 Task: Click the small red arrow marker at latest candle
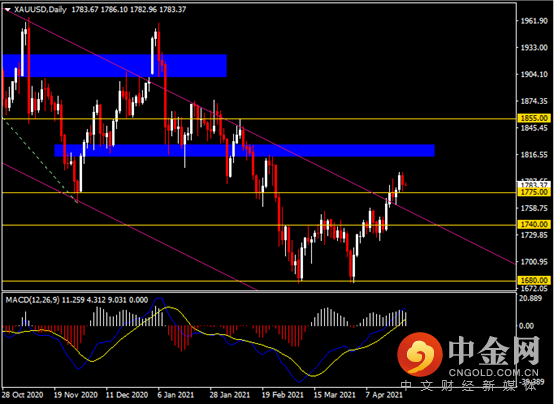point(406,184)
